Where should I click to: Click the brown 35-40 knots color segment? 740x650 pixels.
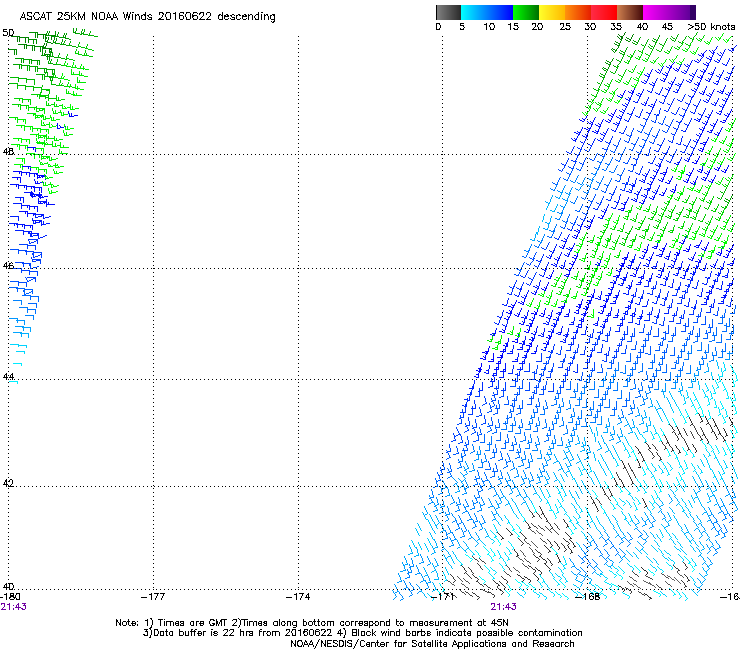point(630,12)
